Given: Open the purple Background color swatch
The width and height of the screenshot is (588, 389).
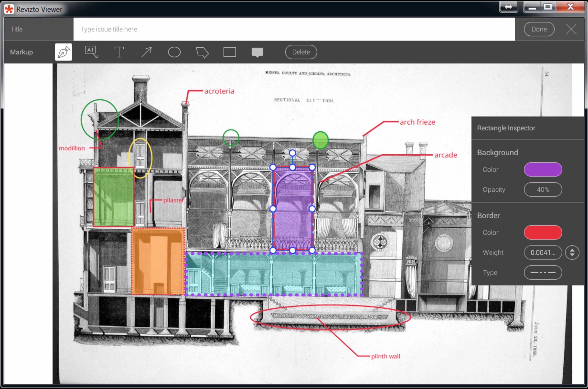Looking at the screenshot, I should pyautogui.click(x=543, y=169).
